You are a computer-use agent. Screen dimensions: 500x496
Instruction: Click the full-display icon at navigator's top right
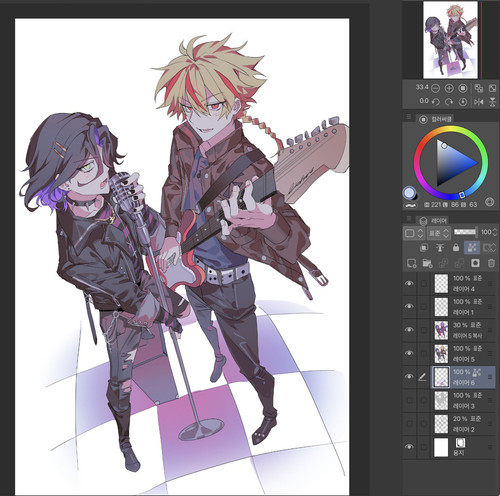pyautogui.click(x=492, y=88)
